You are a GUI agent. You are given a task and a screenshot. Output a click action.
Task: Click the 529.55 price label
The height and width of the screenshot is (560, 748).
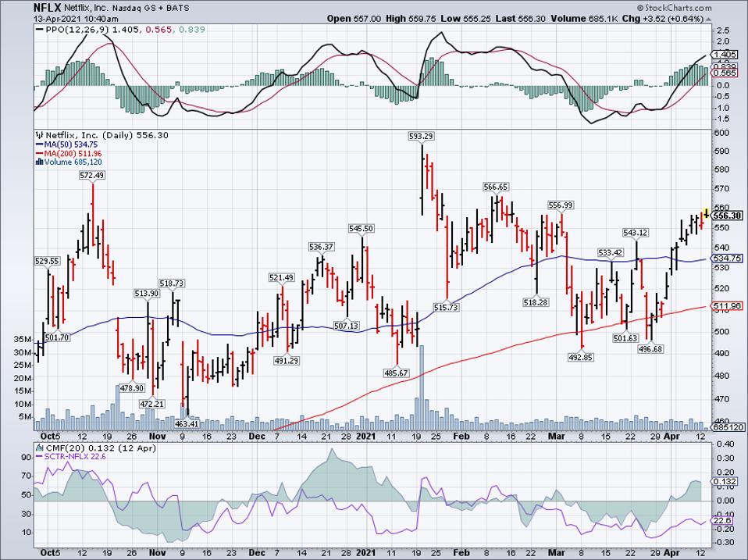pos(47,262)
